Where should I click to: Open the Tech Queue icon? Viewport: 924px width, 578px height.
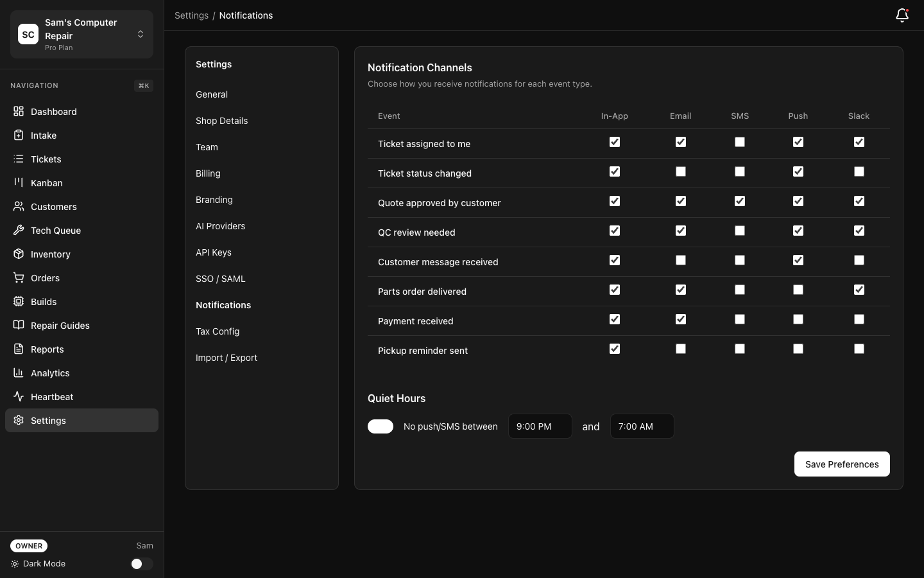click(x=19, y=230)
